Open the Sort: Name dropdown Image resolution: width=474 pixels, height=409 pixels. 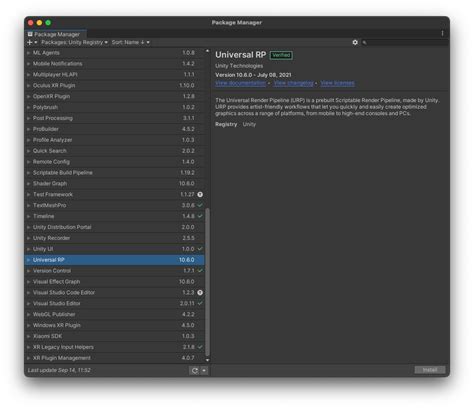(130, 42)
